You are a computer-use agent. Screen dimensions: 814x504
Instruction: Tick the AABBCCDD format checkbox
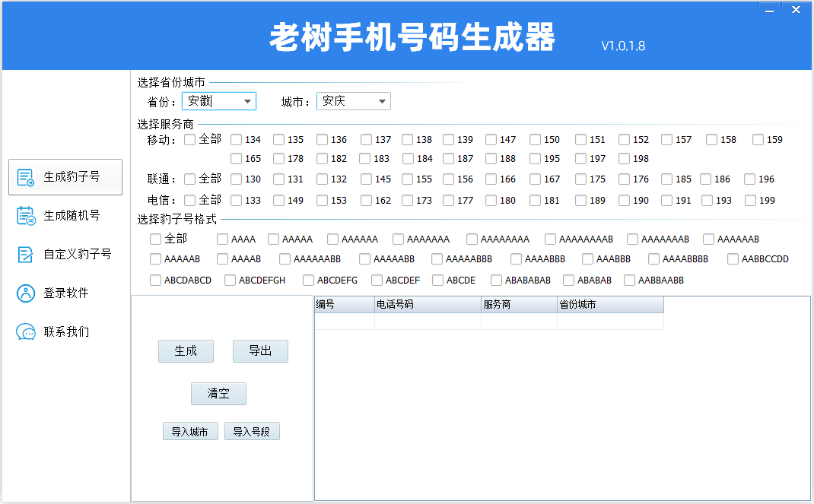[733, 258]
